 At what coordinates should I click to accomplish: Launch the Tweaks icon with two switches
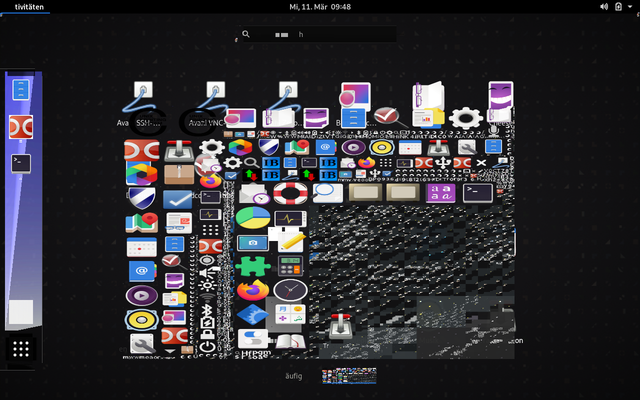pyautogui.click(x=253, y=339)
